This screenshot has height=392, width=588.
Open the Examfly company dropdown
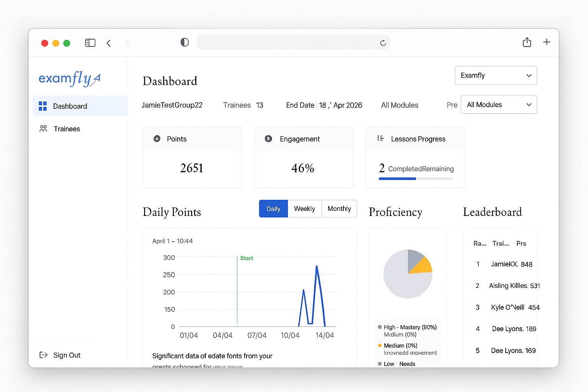495,75
